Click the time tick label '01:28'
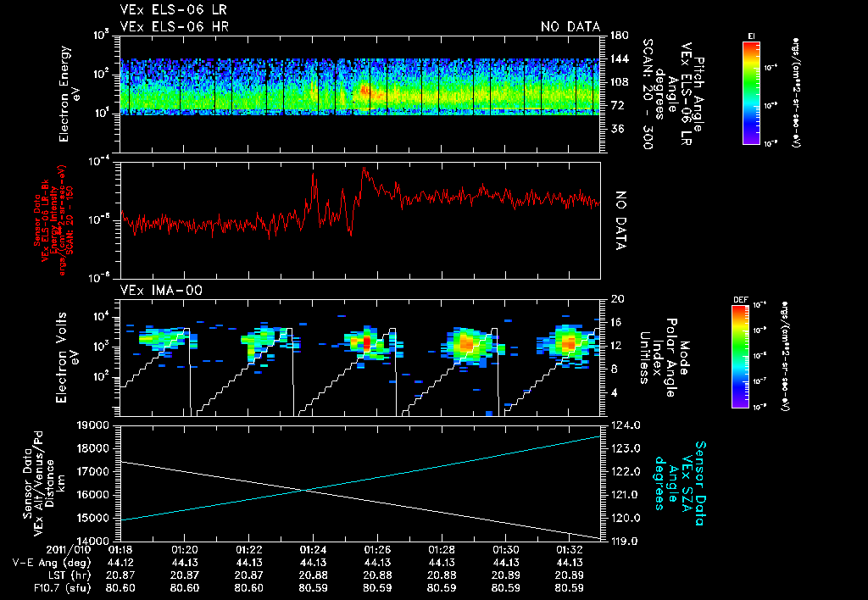868x600 pixels. point(441,551)
